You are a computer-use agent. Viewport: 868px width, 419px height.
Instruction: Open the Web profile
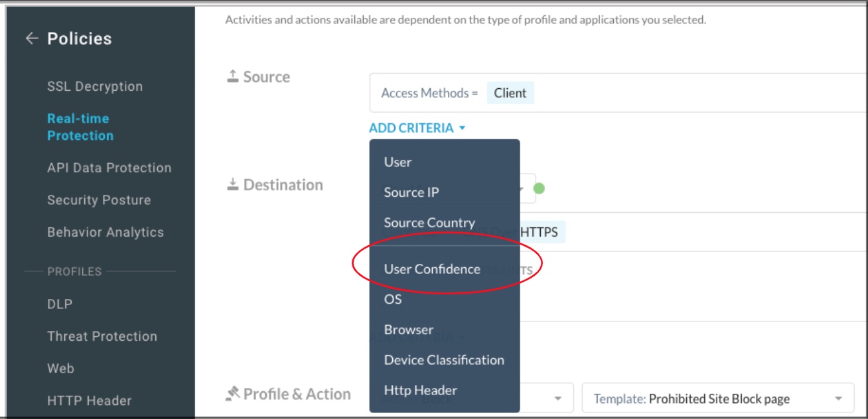(60, 368)
